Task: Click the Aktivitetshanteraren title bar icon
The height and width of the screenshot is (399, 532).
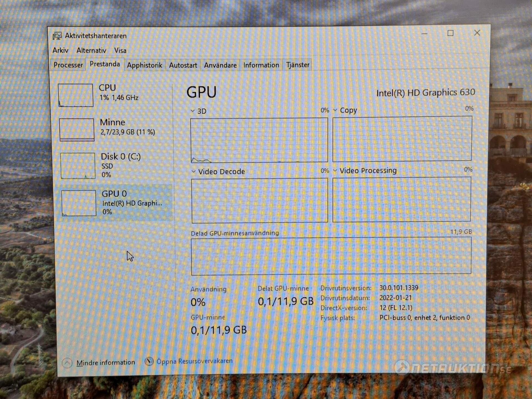Action: tap(57, 36)
